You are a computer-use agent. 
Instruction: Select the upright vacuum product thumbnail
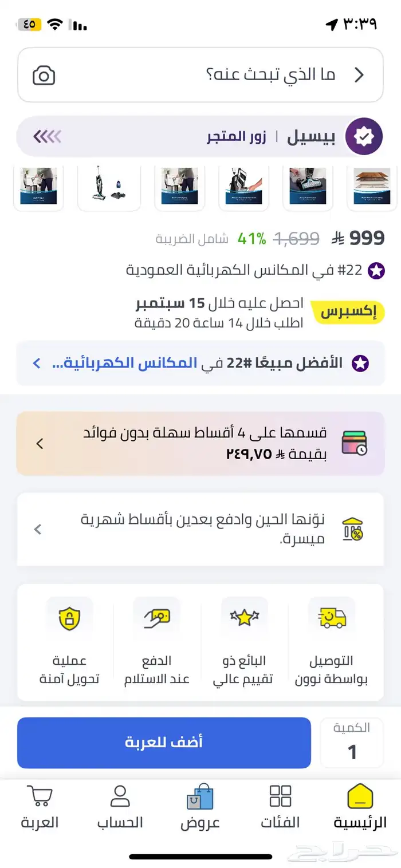(109, 186)
